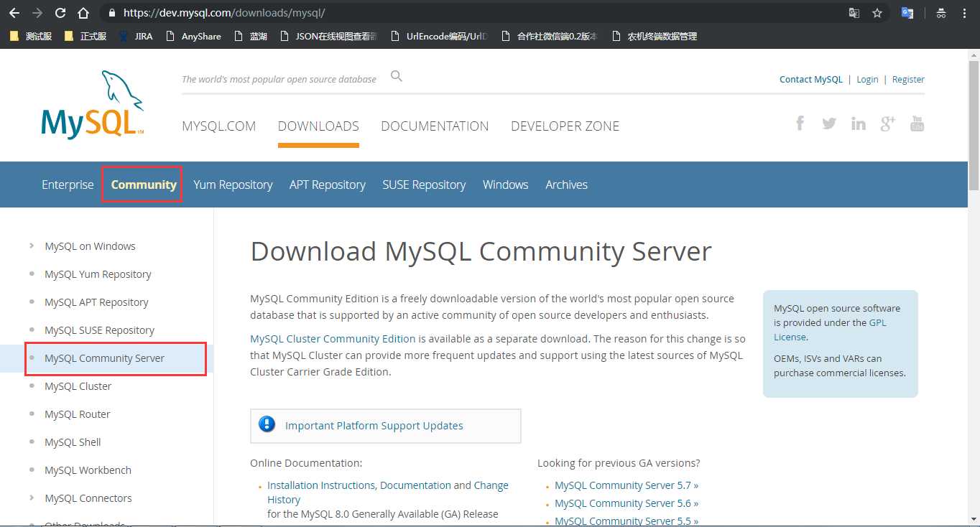Click the blue exclamation info icon
The height and width of the screenshot is (527, 980).
tap(267, 424)
